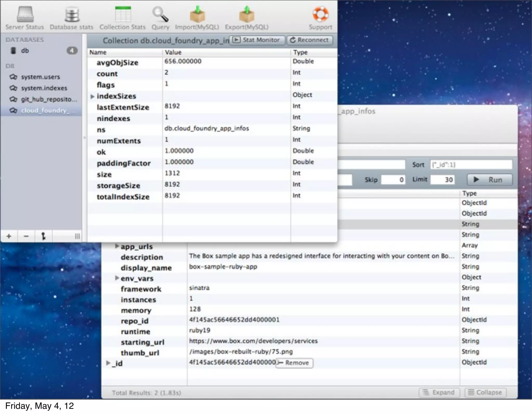
Task: Open the Server Status toolbar icon
Action: 25,15
